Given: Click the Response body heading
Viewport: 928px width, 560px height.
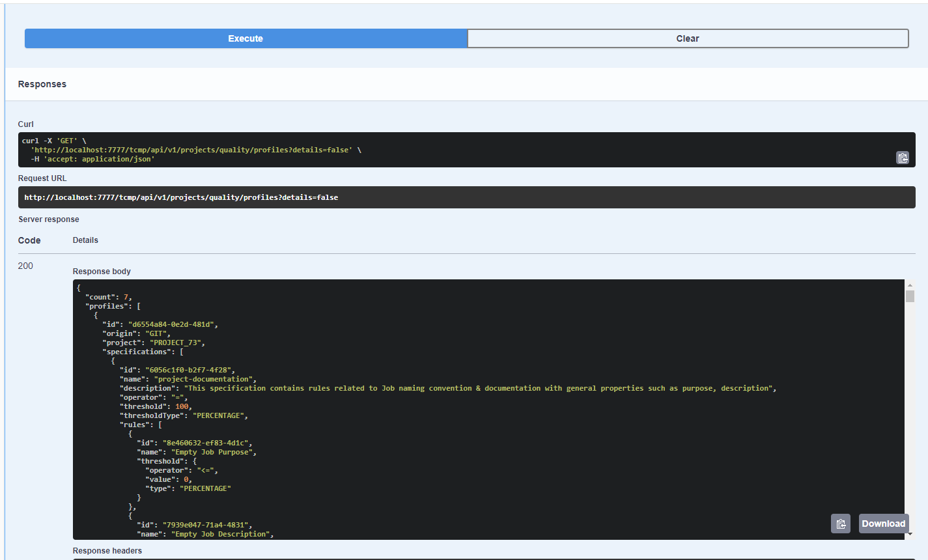Looking at the screenshot, I should 102,271.
